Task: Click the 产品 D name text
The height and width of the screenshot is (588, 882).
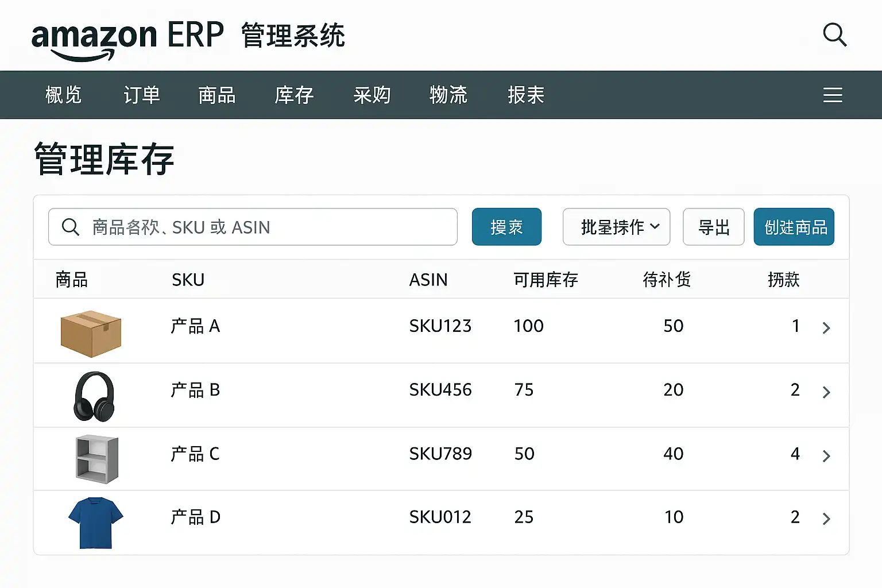Action: [195, 517]
